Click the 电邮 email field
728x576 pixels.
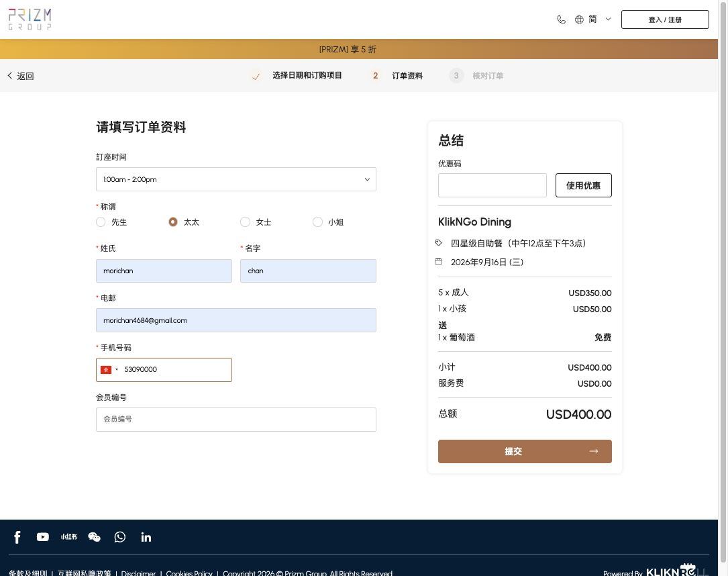click(x=236, y=320)
